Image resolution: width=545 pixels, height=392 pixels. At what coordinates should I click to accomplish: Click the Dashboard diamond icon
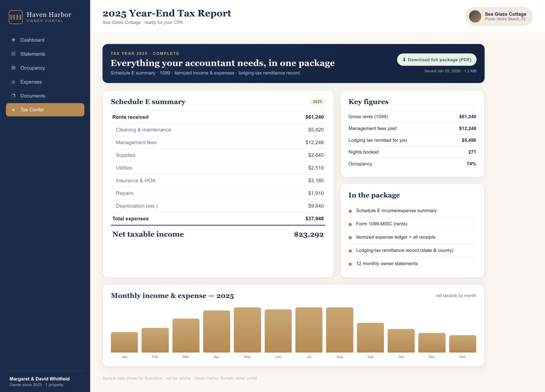coord(13,40)
